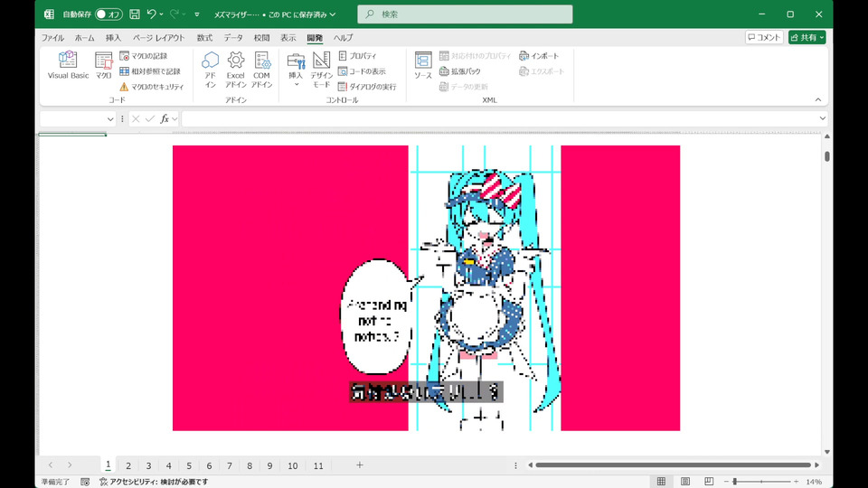Click the vertical scrollbar thumb
This screenshot has height=488, width=868.
[x=827, y=156]
